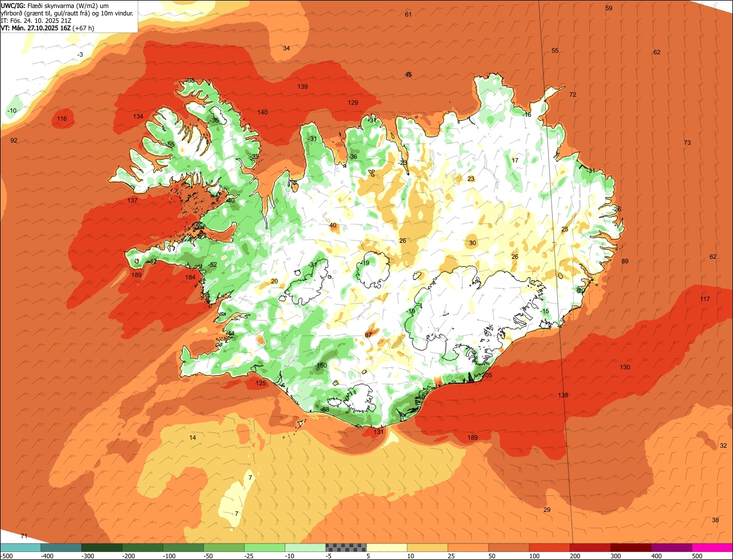Click the flux value 32 on the right edge
Image resolution: width=733 pixels, height=560 pixels.
723,445
